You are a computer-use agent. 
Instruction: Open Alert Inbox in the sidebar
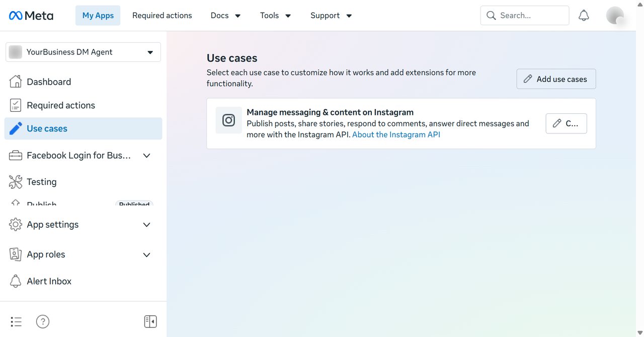click(x=83, y=281)
